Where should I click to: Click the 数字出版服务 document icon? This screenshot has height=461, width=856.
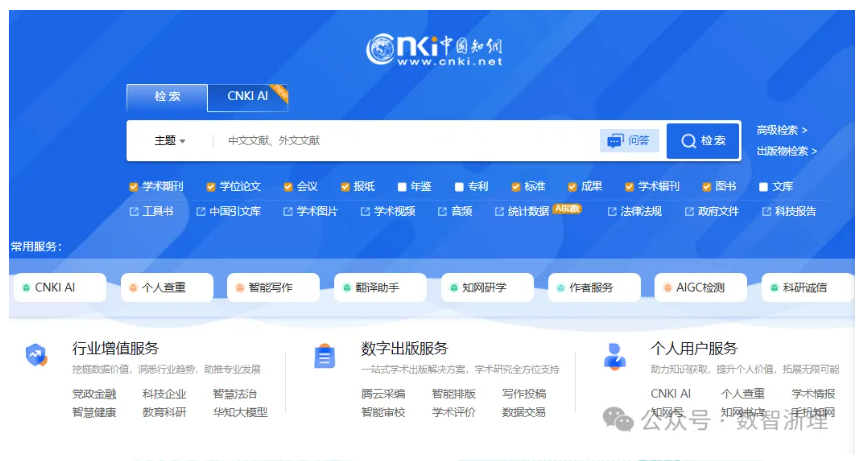coord(324,356)
